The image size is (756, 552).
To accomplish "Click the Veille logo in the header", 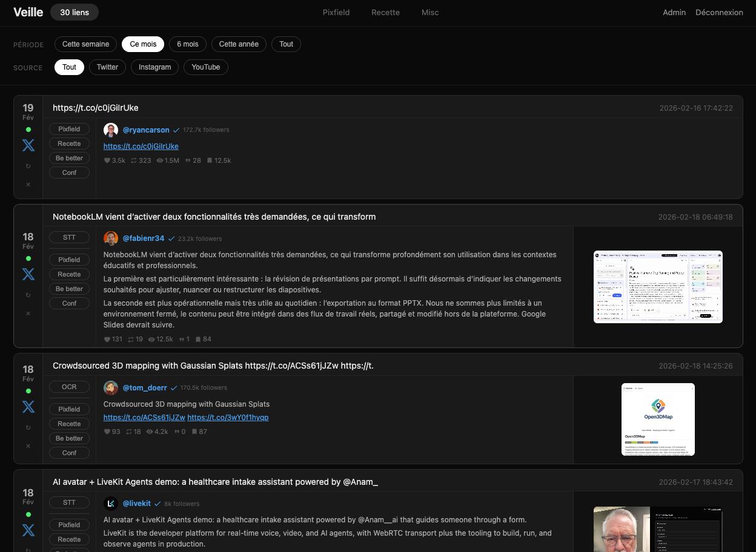I will tap(28, 12).
